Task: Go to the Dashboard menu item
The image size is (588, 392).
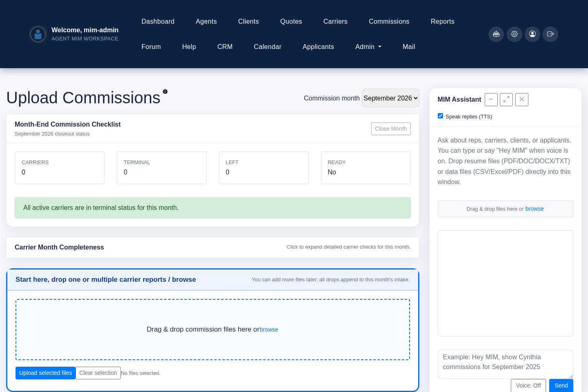Action: point(158,22)
